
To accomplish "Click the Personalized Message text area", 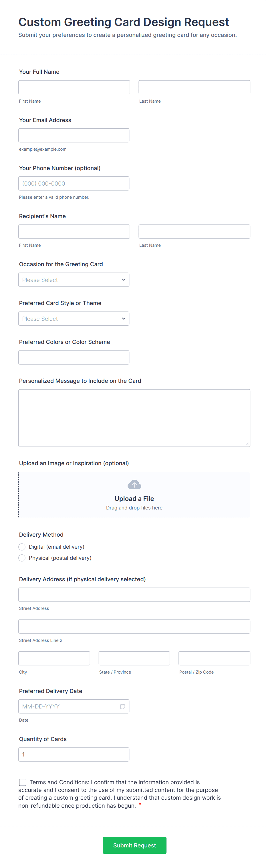I will pos(134,418).
